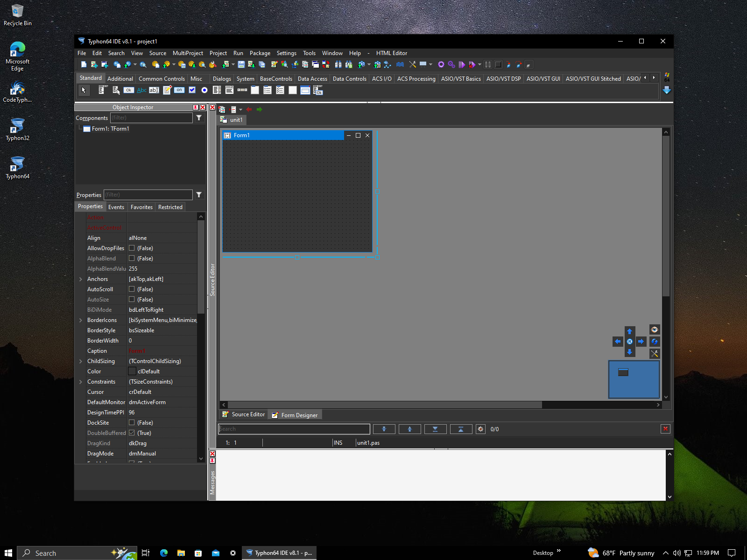
Task: Expand the Anchors property node
Action: coord(81,279)
